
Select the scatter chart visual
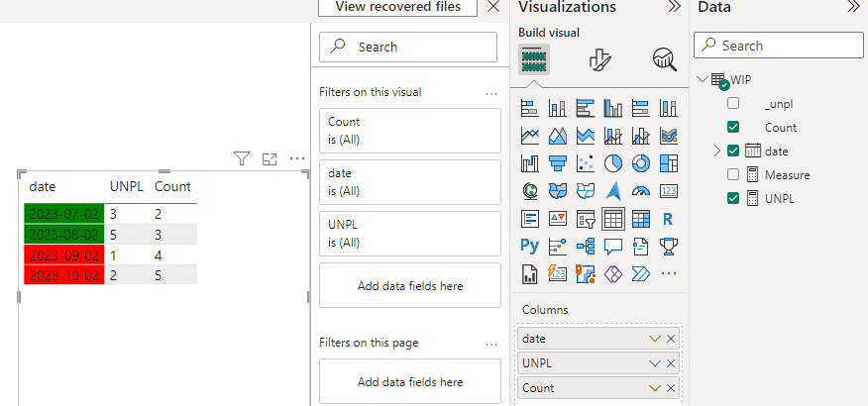586,163
